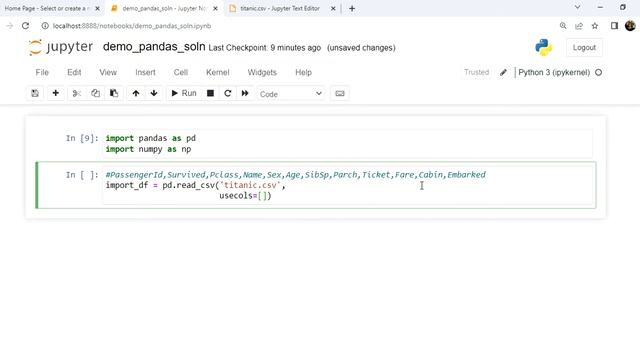The image size is (640, 360).
Task: Move selected cell down
Action: [154, 93]
